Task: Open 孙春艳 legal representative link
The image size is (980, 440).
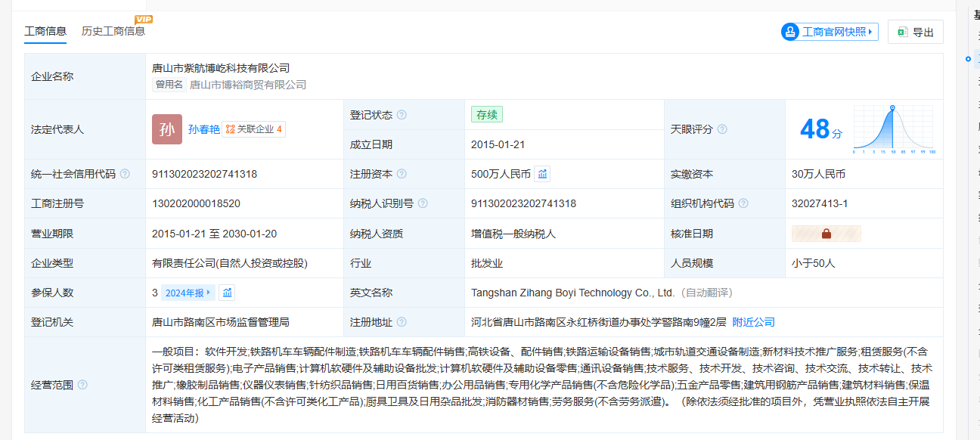Action: pos(203,129)
